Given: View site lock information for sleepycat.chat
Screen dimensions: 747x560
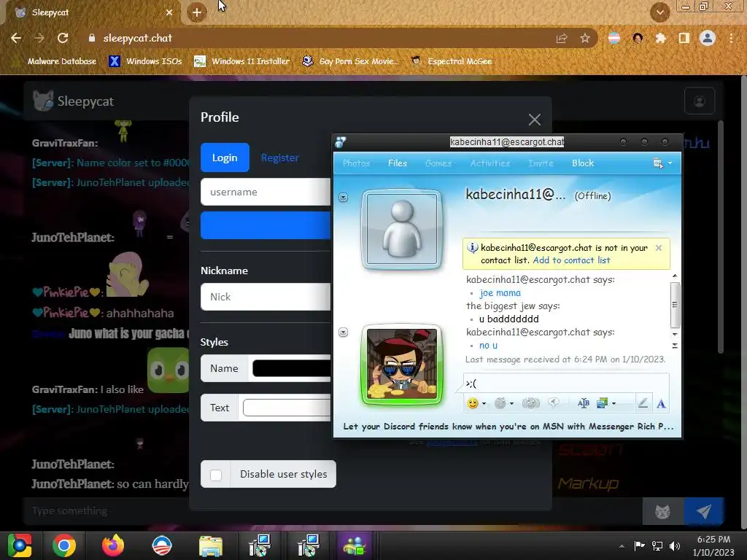Looking at the screenshot, I should (x=92, y=38).
